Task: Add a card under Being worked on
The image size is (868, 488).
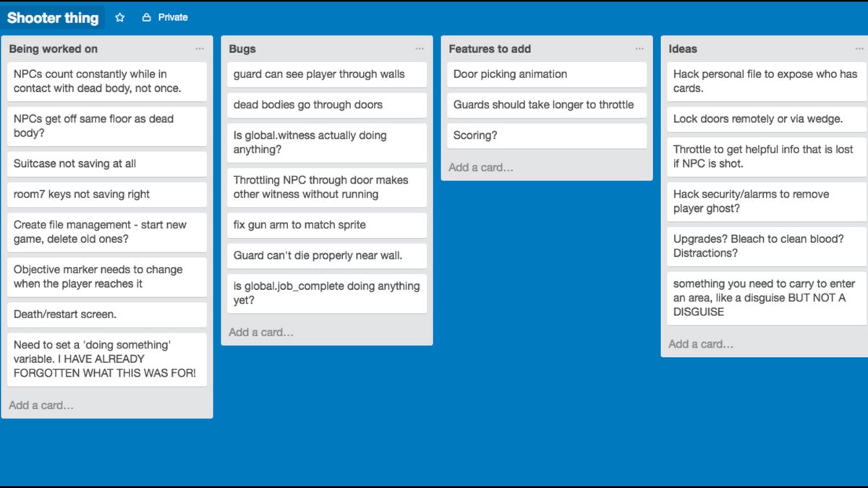Action: [x=41, y=405]
